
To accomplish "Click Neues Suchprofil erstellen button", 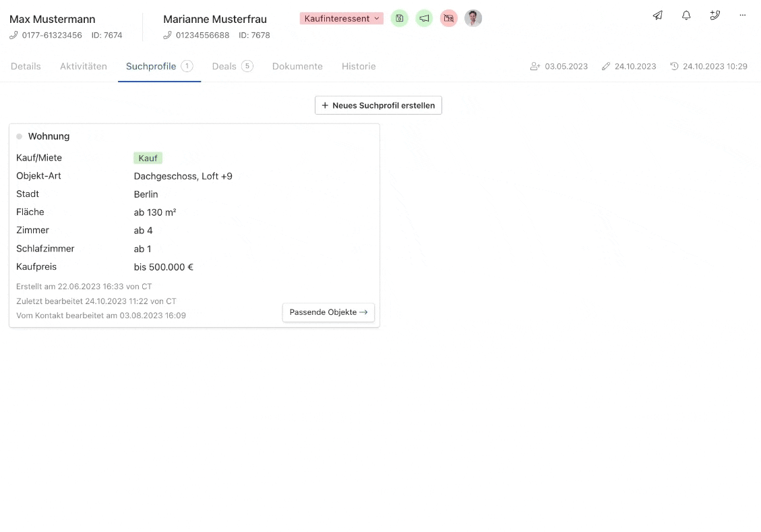I will coord(378,105).
